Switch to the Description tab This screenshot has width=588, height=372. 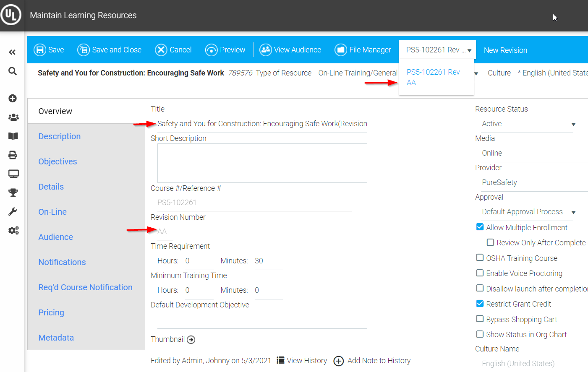click(x=60, y=136)
